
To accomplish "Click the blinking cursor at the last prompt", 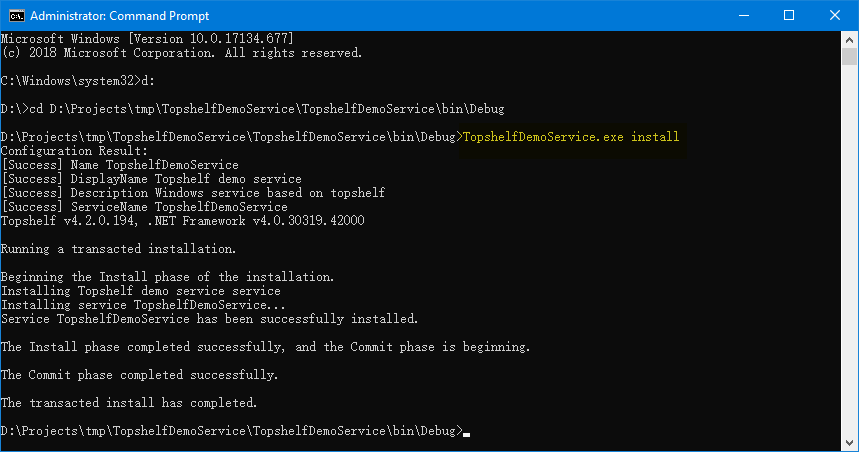I will (x=466, y=434).
